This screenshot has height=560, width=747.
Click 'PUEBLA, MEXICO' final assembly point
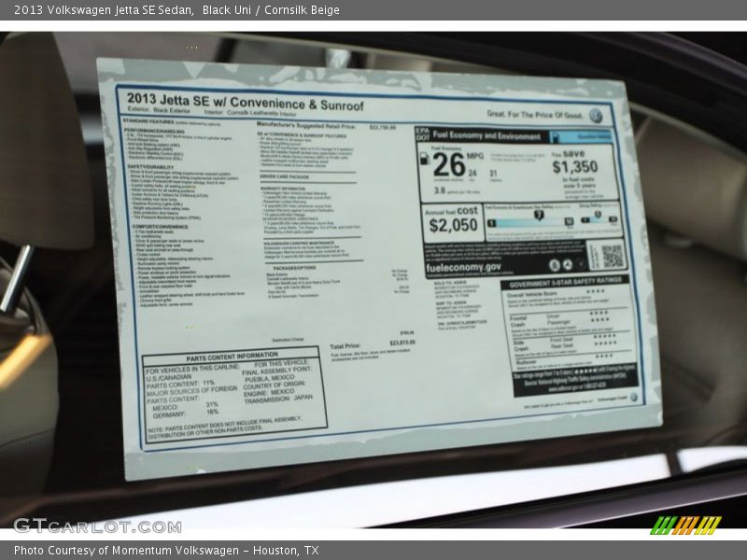pos(270,379)
